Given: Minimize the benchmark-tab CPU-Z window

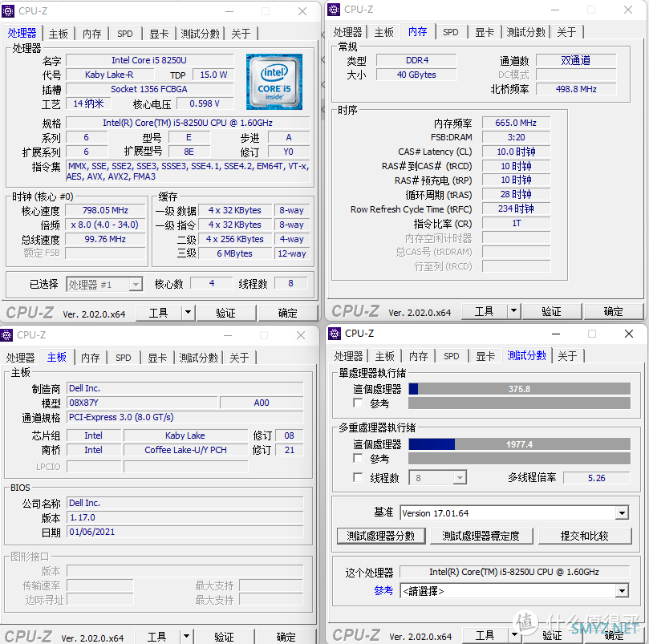Looking at the screenshot, I should (556, 334).
